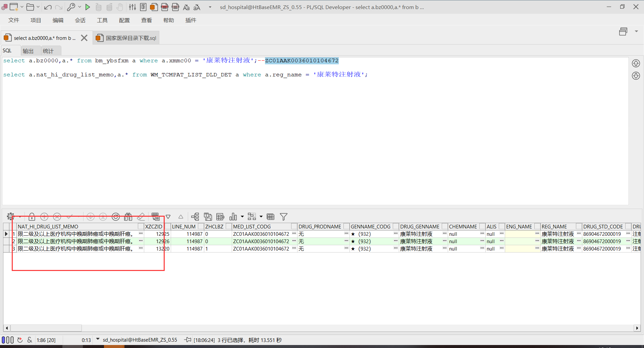Open the 帮助 menu

pyautogui.click(x=169, y=20)
